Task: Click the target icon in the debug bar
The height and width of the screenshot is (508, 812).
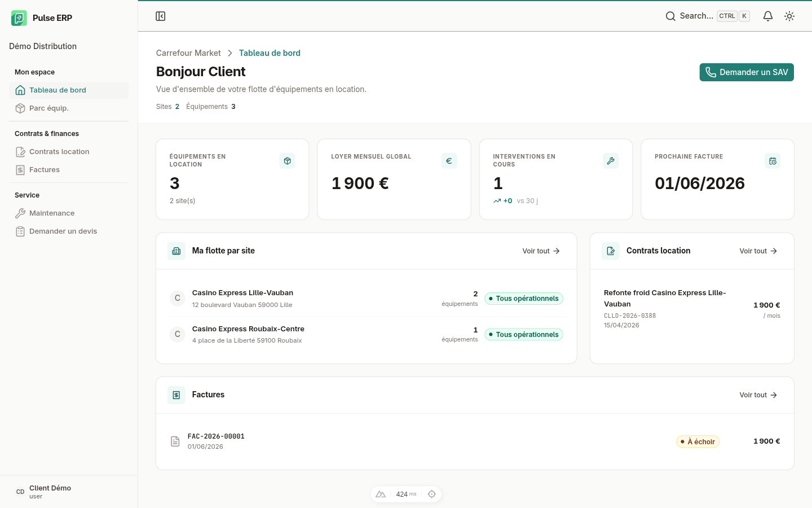Action: coord(432,494)
